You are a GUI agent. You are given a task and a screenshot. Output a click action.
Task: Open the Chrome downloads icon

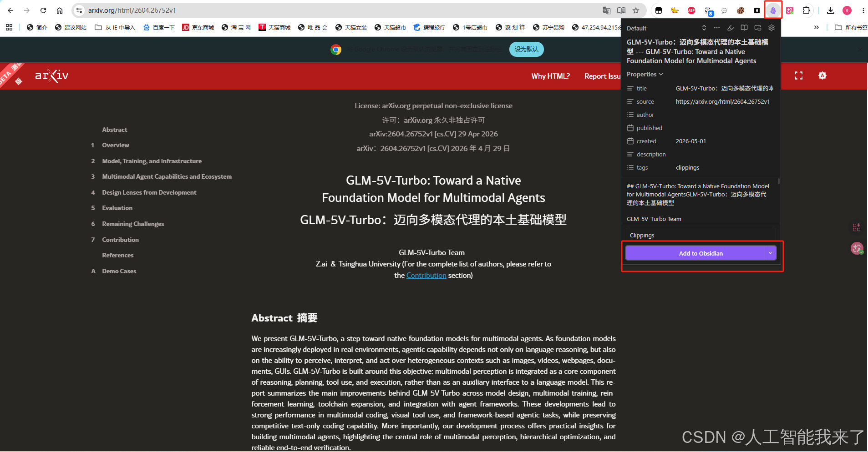(831, 10)
